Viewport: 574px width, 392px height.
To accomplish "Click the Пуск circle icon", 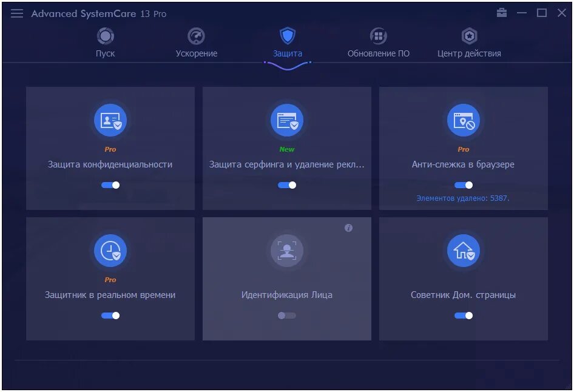I will tap(106, 36).
